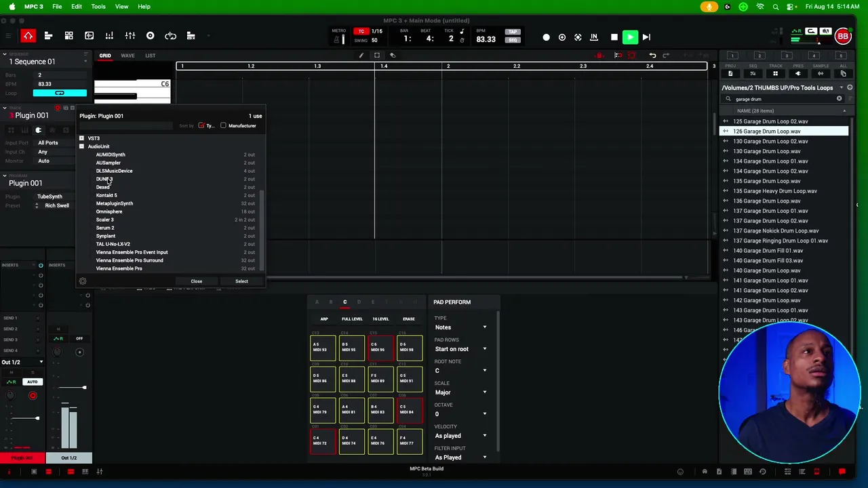Screen dimensions: 868x488
Task: Toggle the sequence Loop button
Action: point(60,93)
